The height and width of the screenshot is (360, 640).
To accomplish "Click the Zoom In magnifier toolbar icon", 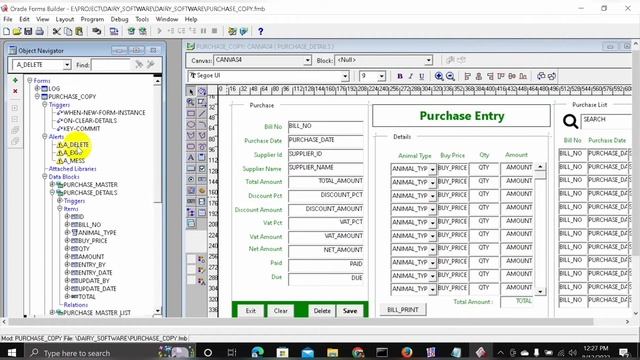I will pyautogui.click(x=439, y=76).
